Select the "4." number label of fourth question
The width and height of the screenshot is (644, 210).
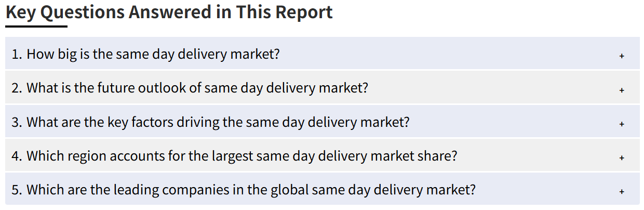tap(17, 155)
